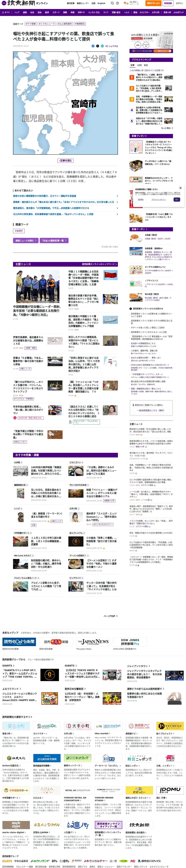Click the シェアする share icon
Image resolution: width=186 pixels, height=868 pixels.
(x=111, y=46)
